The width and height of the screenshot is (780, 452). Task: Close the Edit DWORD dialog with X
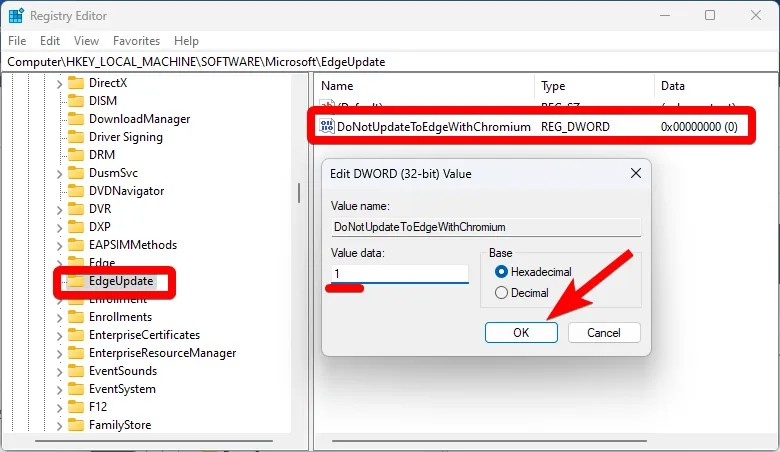coord(636,173)
